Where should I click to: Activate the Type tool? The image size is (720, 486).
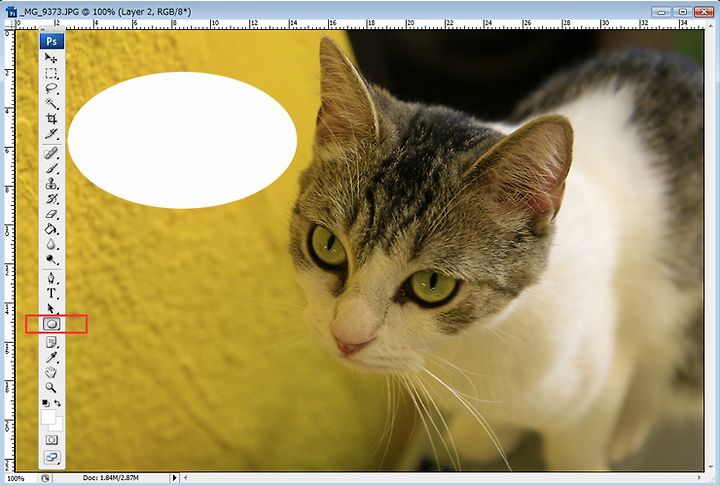coord(51,294)
